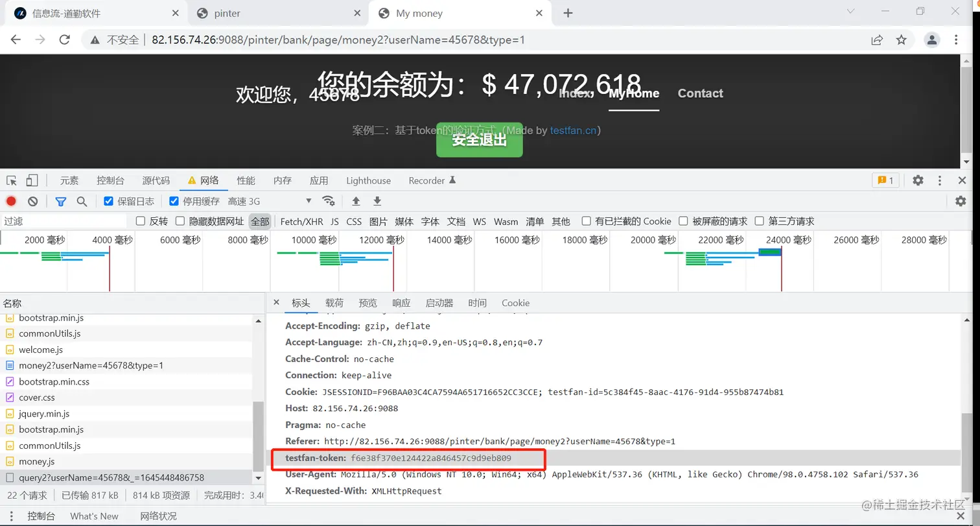Click the MyHome navigation link
The height and width of the screenshot is (526, 980).
[x=634, y=93]
